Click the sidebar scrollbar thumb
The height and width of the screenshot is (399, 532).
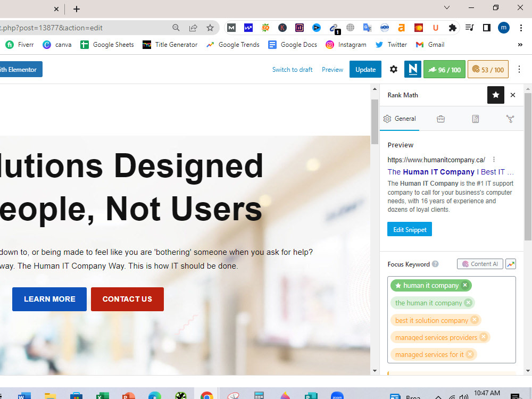coord(528,166)
